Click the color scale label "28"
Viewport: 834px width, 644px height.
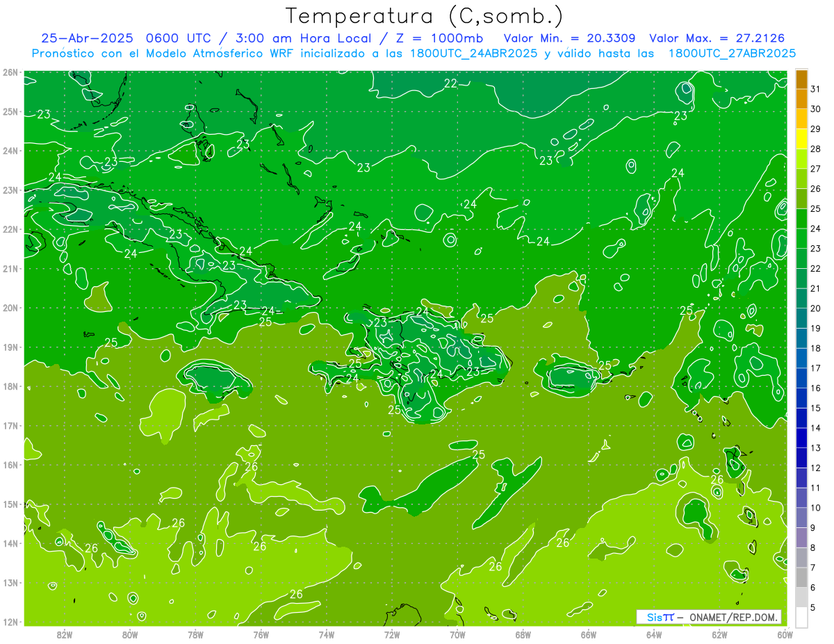tap(816, 149)
